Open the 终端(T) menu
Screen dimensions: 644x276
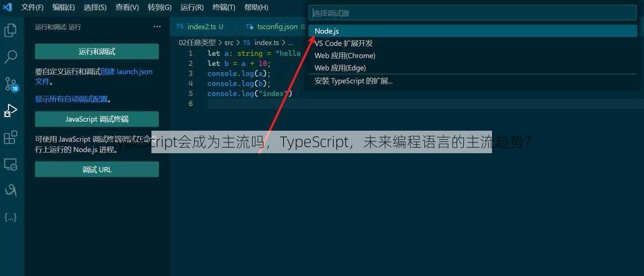coord(224,7)
